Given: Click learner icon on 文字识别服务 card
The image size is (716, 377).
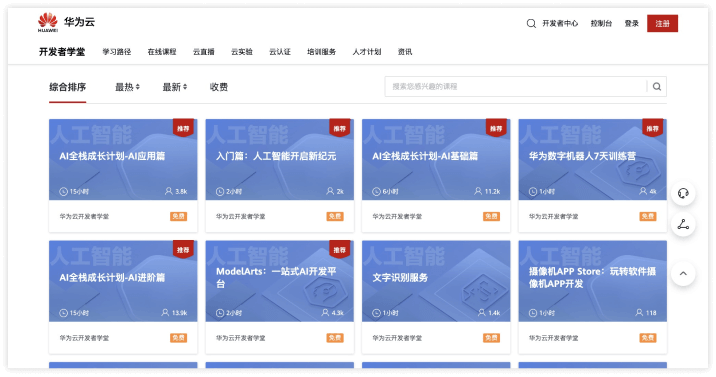Looking at the screenshot, I should tap(482, 312).
